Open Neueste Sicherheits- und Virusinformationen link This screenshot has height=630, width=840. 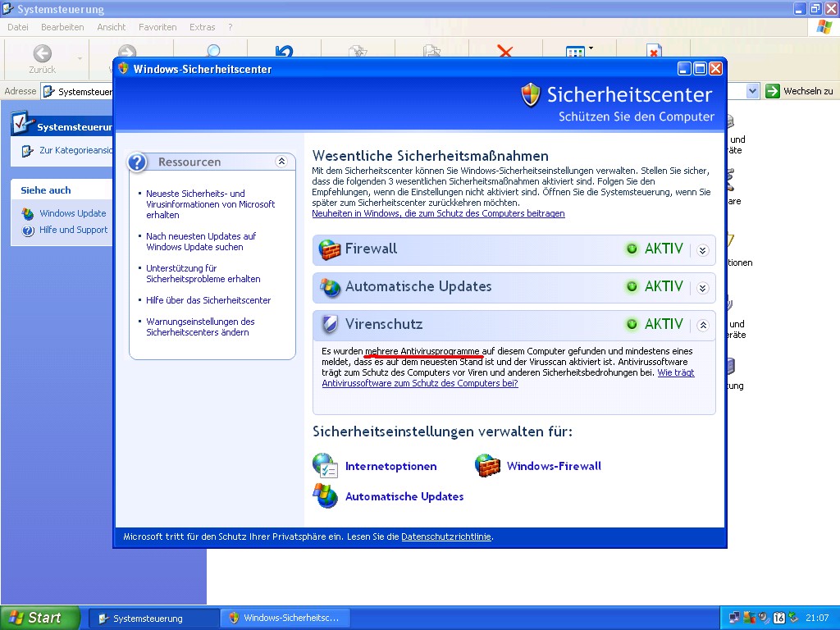tap(210, 204)
